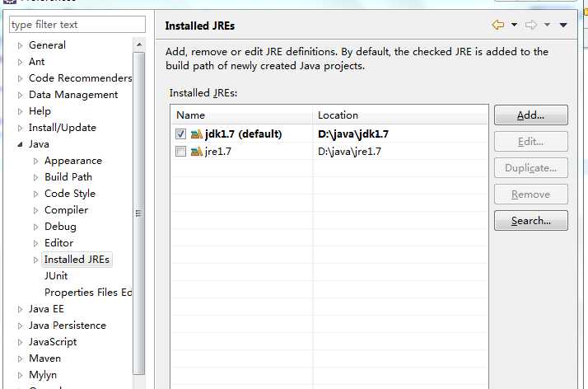Select the Maven item

[x=44, y=359]
